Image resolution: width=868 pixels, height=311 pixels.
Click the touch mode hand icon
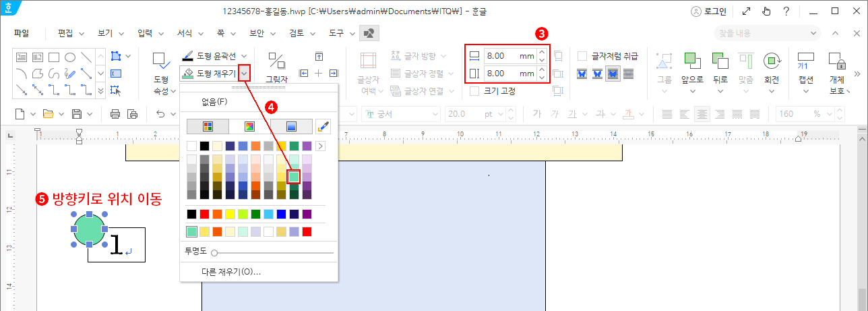click(x=766, y=11)
